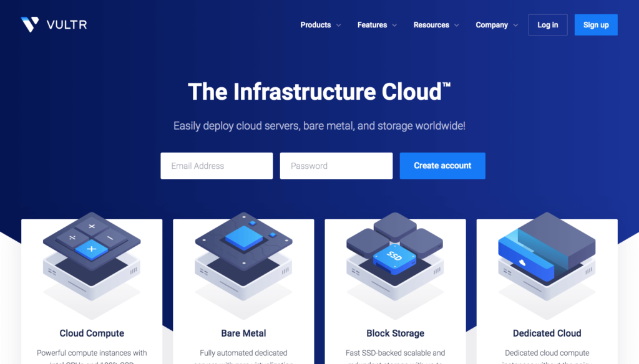Click the Log in button

548,25
